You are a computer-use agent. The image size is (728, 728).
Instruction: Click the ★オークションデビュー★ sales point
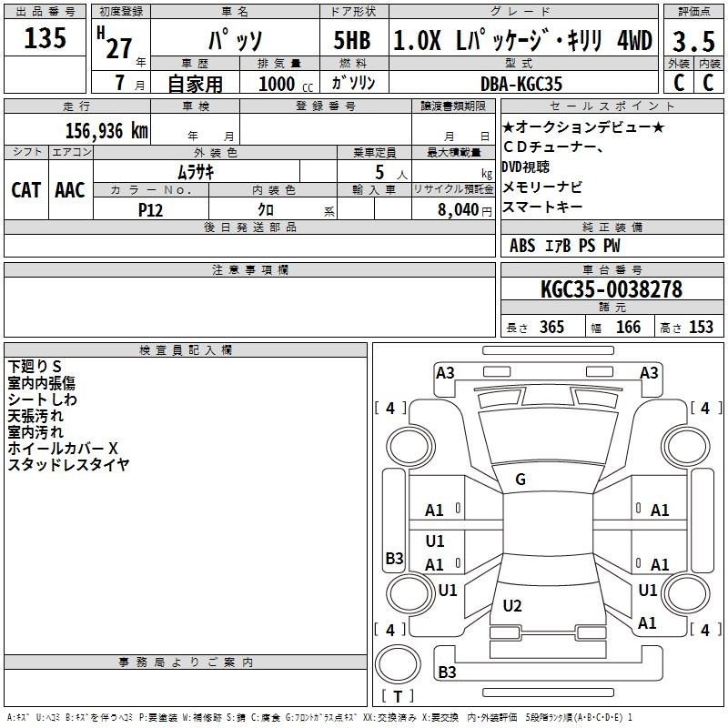pos(583,126)
